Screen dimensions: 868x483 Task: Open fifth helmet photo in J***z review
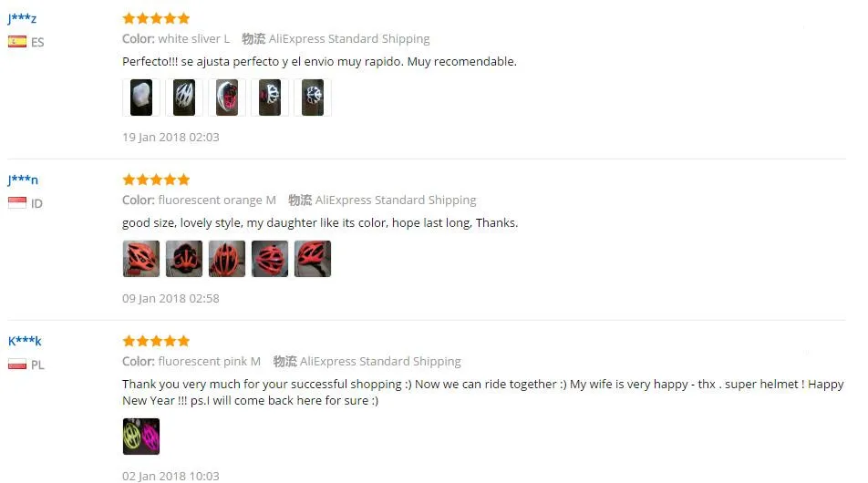313,98
